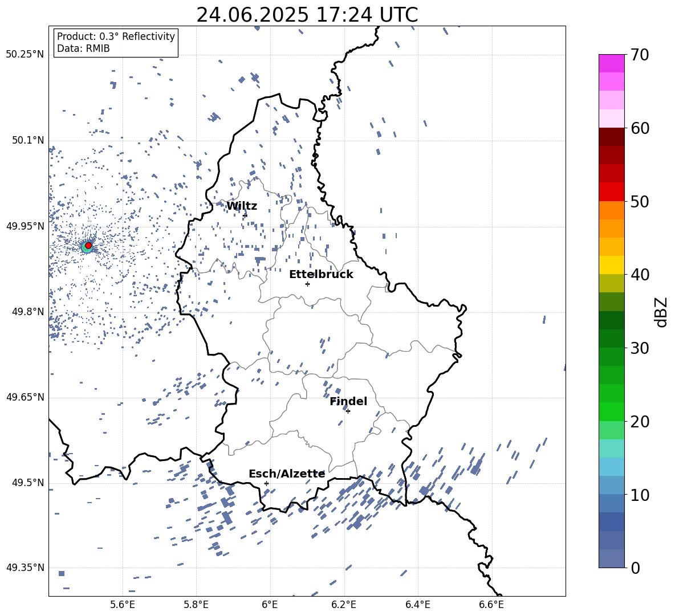
Task: Click the 60 colorbar tick label
Action: [640, 128]
